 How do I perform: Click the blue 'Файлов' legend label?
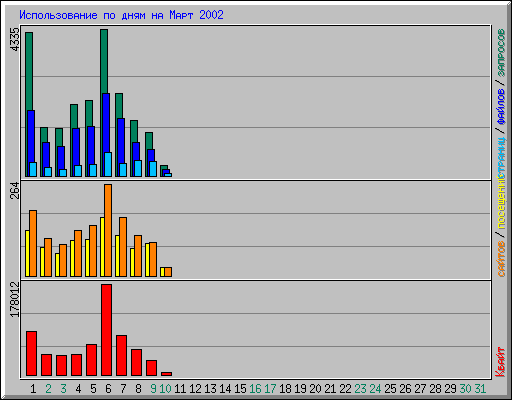click(501, 106)
